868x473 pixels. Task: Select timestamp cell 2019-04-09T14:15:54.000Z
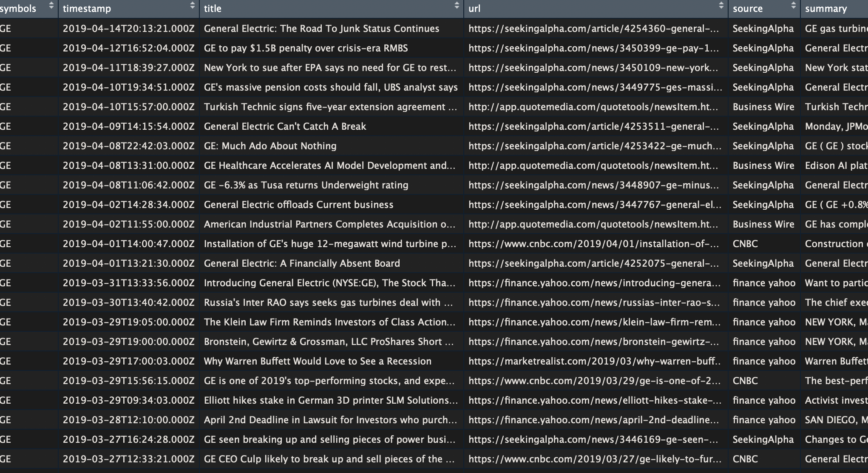coord(128,126)
